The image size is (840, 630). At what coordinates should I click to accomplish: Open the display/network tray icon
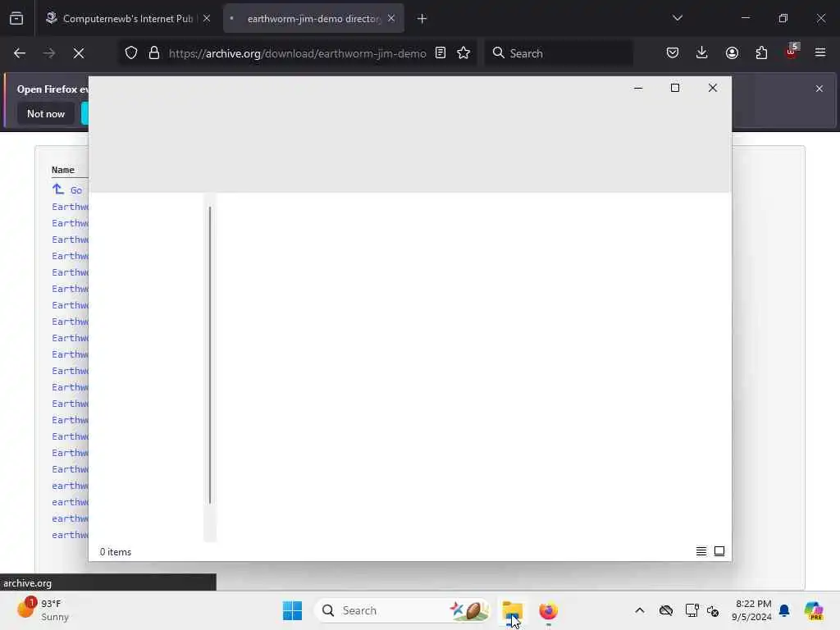point(692,610)
